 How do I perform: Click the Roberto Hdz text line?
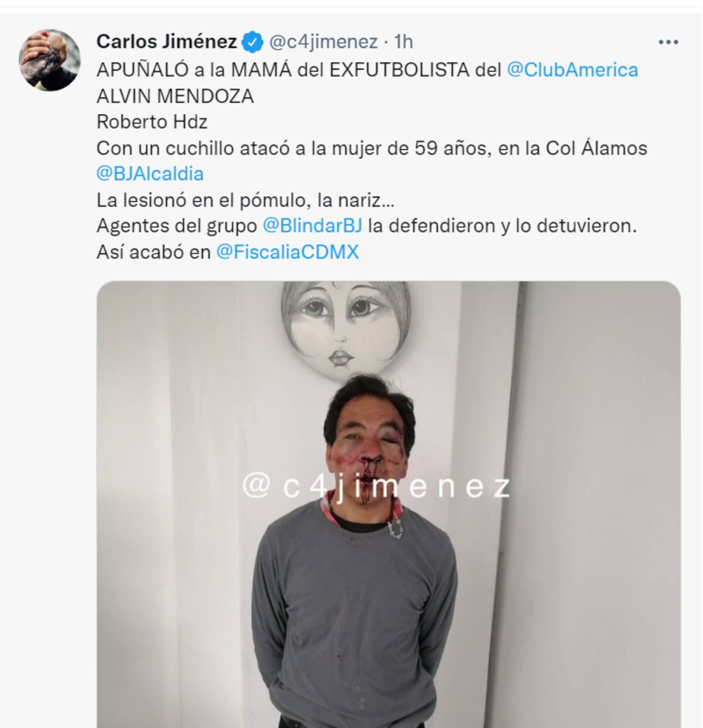click(x=152, y=122)
